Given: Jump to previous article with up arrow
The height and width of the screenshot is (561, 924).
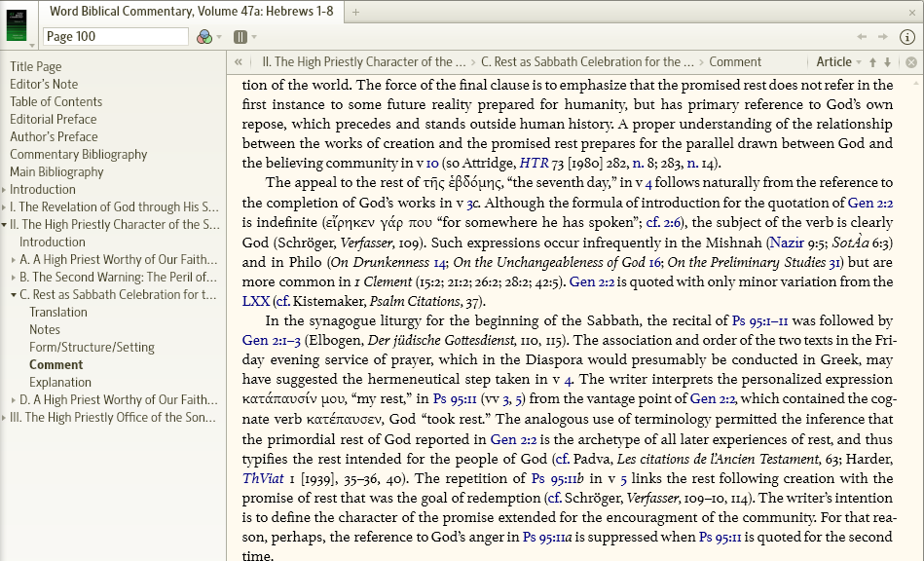Looking at the screenshot, I should pyautogui.click(x=873, y=62).
